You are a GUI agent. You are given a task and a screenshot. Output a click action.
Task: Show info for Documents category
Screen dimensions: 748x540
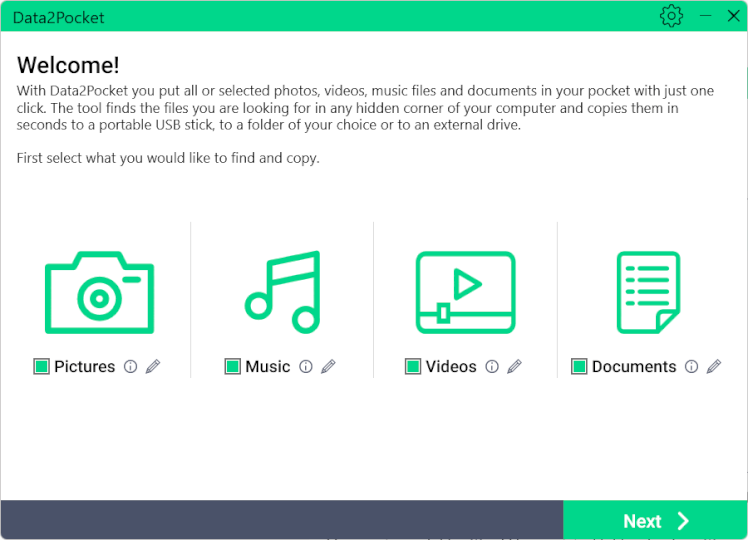click(691, 366)
